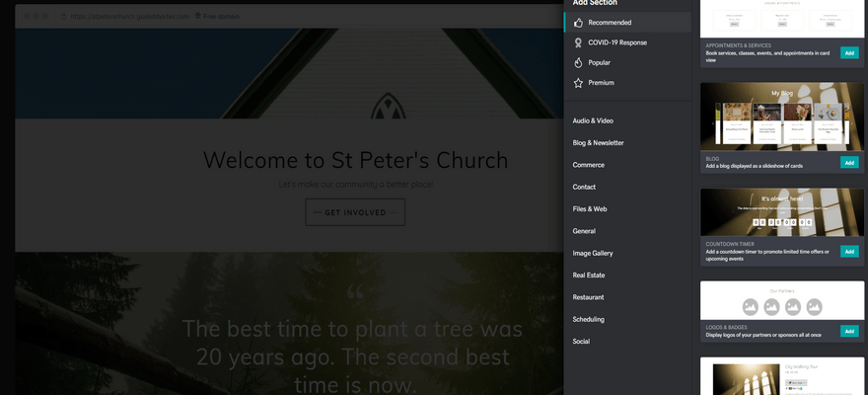The image size is (868, 395).
Task: Add the Logos & Badges section
Action: click(849, 331)
